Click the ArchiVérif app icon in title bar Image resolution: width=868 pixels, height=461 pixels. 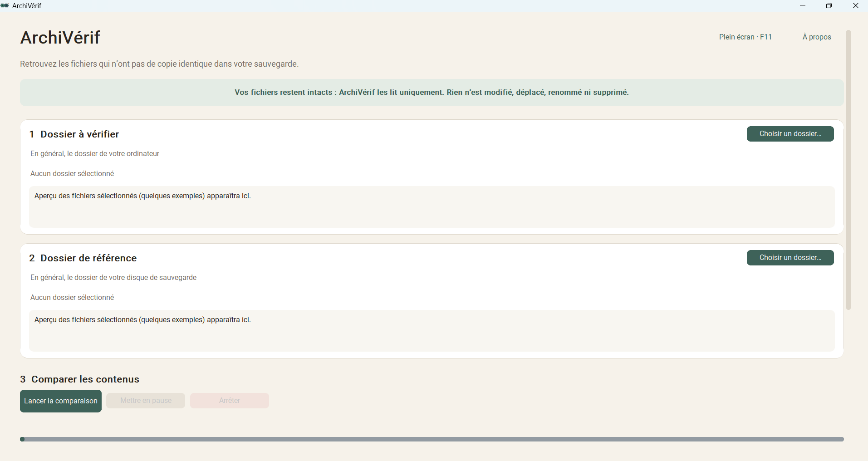(5, 6)
